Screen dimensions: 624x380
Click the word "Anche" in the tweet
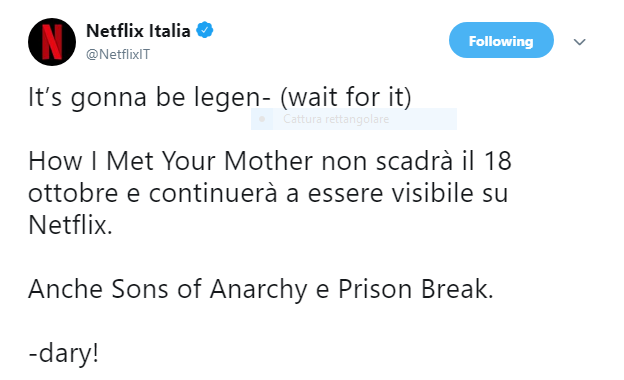tap(65, 289)
